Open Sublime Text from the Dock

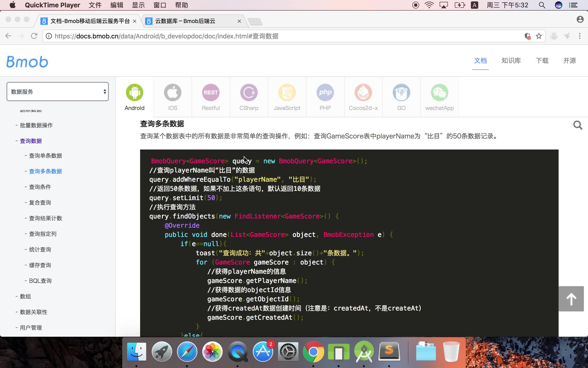pos(389,351)
